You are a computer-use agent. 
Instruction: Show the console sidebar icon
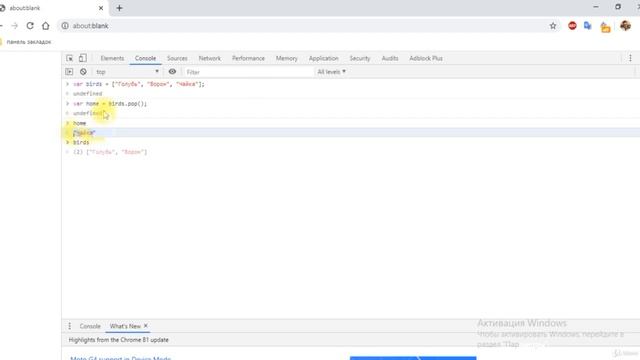69,72
